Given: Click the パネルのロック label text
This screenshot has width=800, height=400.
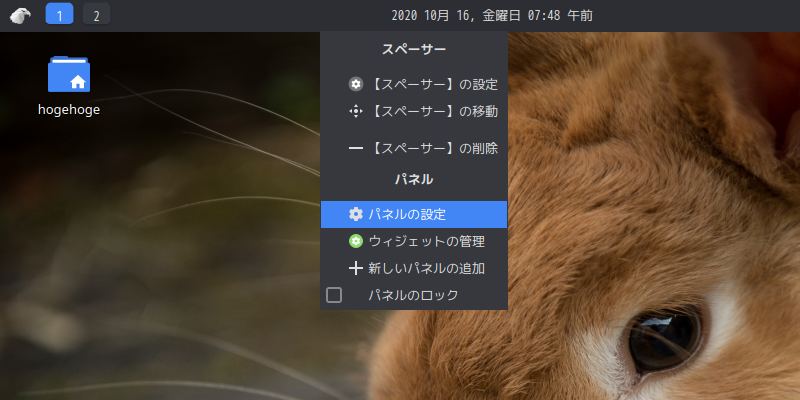Looking at the screenshot, I should pos(413,295).
